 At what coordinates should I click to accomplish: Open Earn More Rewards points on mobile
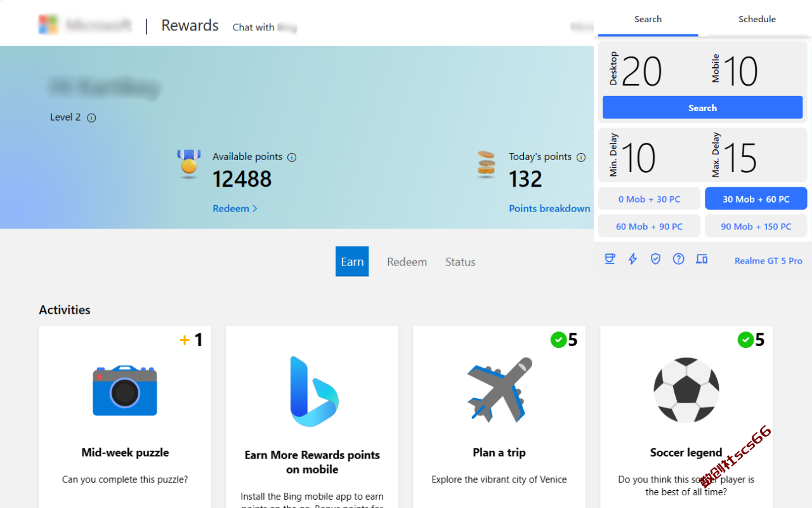point(312,462)
